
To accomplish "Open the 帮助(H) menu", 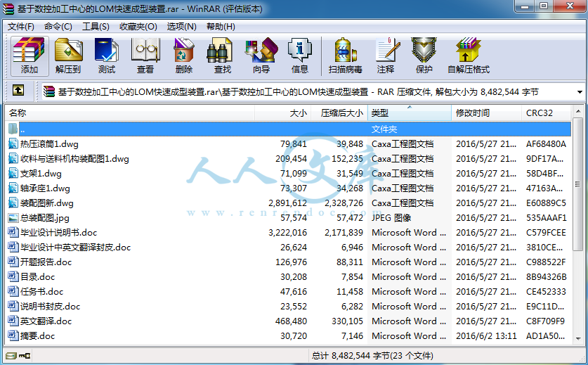I will coord(221,27).
